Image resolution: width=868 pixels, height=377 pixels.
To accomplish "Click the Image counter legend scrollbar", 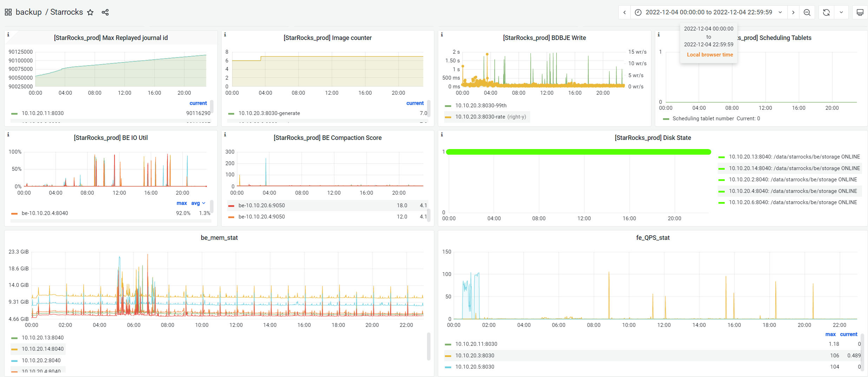I will pyautogui.click(x=429, y=108).
